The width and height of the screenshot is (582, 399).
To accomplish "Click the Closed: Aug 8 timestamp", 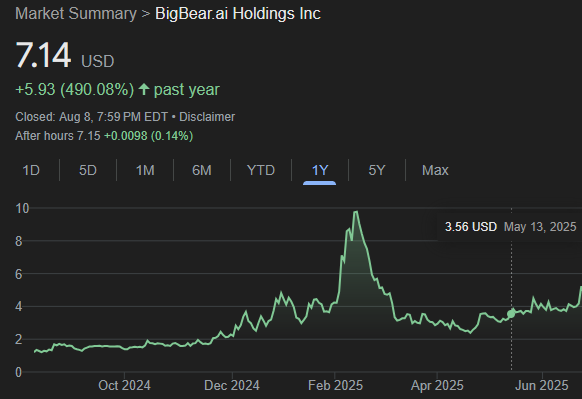I will 91,117.
